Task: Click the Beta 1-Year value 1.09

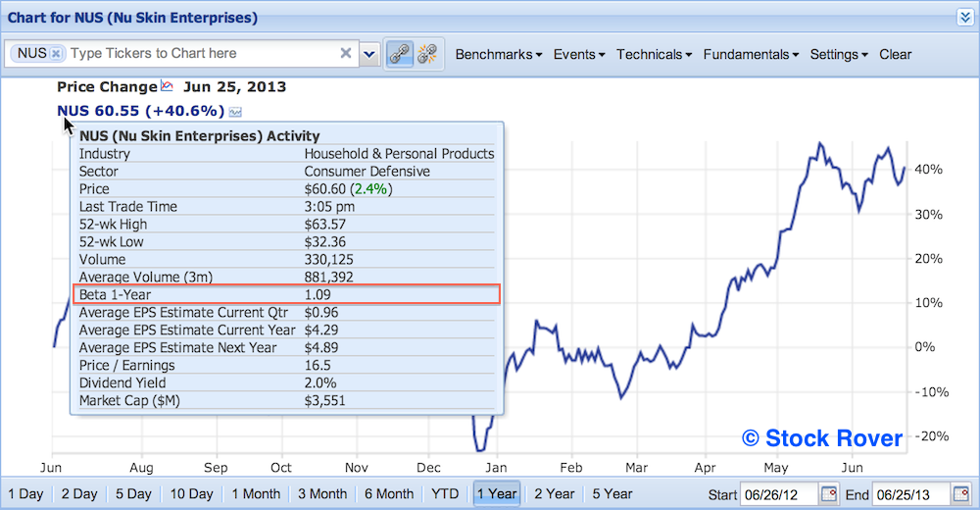Action: tap(318, 295)
